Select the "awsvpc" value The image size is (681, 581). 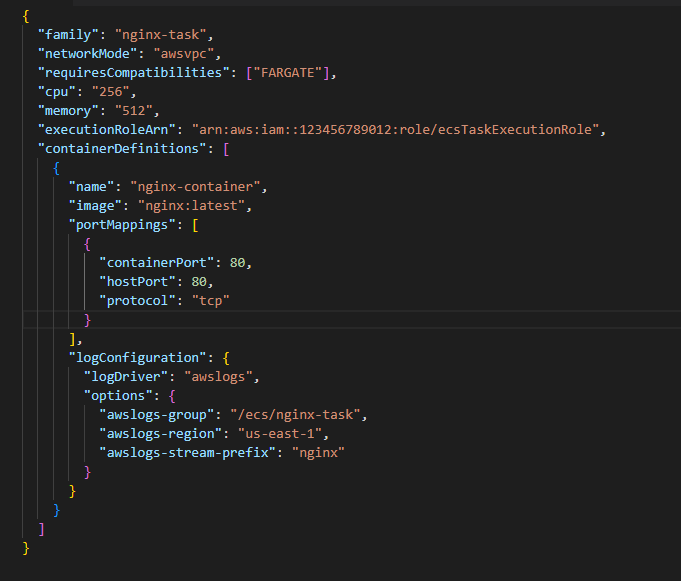[184, 54]
